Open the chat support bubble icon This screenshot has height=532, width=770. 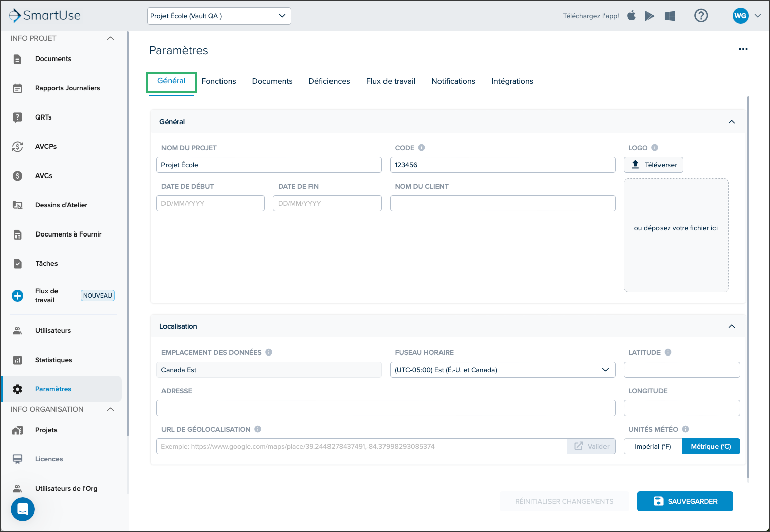tap(23, 509)
